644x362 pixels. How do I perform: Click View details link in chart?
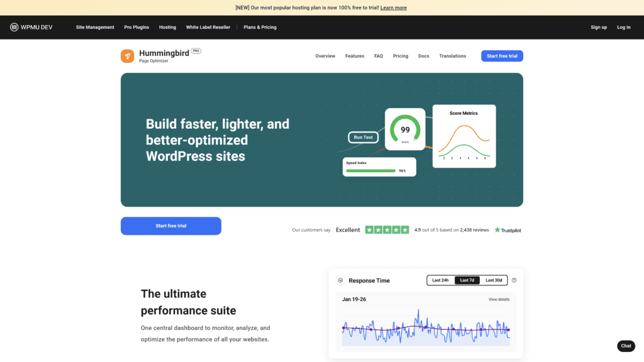[x=499, y=299]
